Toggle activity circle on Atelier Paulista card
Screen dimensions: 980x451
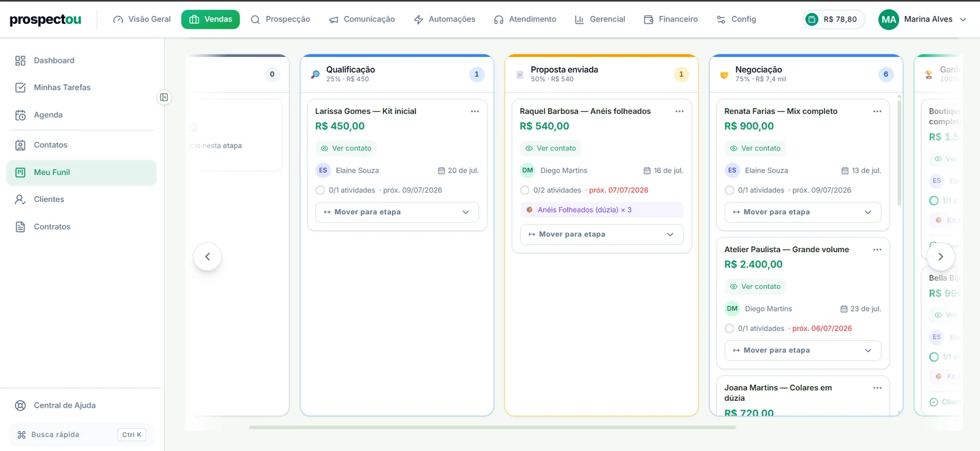click(x=729, y=329)
